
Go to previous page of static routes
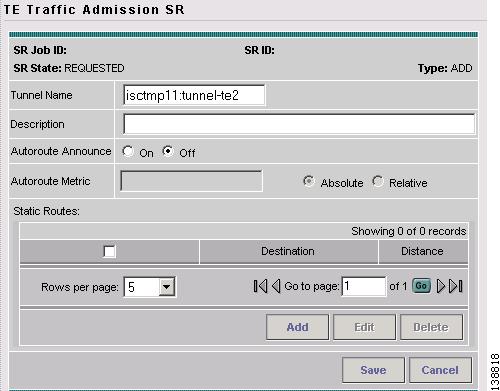click(x=276, y=286)
